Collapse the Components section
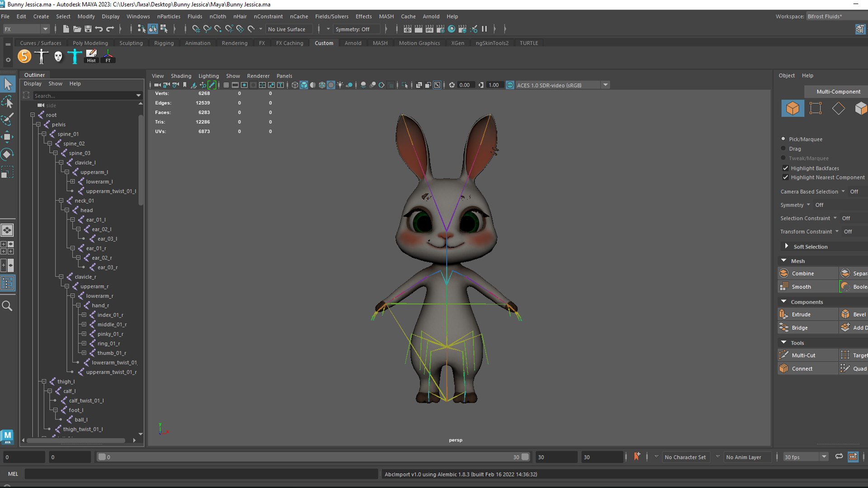Viewport: 868px width, 488px height. 784,301
